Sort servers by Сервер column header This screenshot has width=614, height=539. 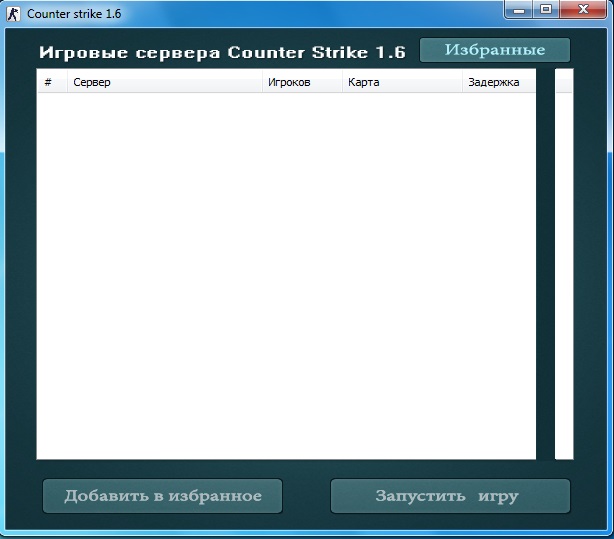(x=165, y=82)
